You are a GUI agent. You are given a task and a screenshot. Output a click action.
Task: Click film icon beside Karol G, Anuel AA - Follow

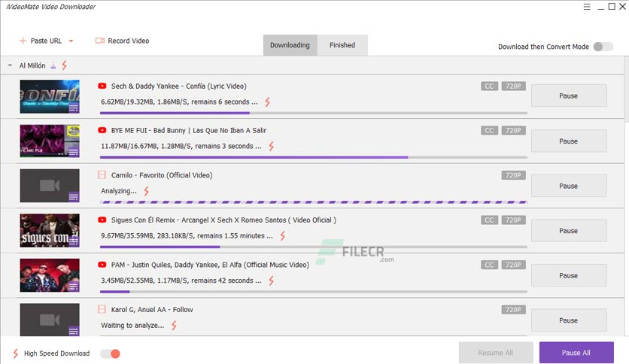(102, 309)
